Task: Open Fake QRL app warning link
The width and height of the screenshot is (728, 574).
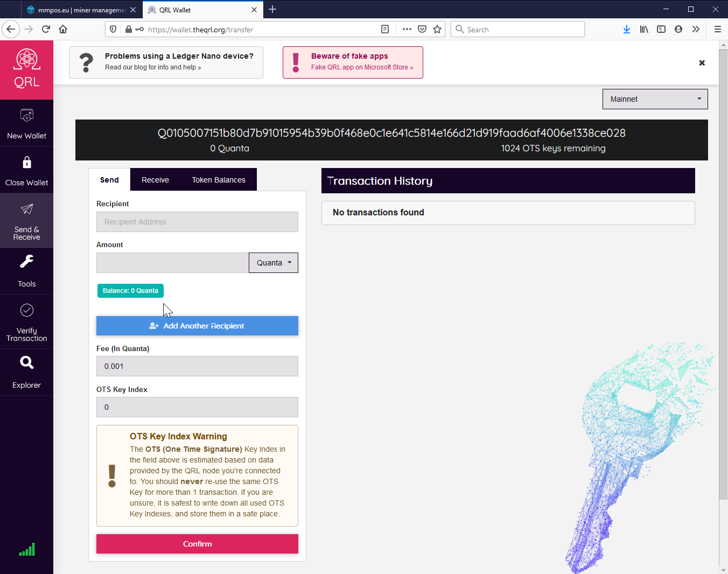Action: click(362, 67)
